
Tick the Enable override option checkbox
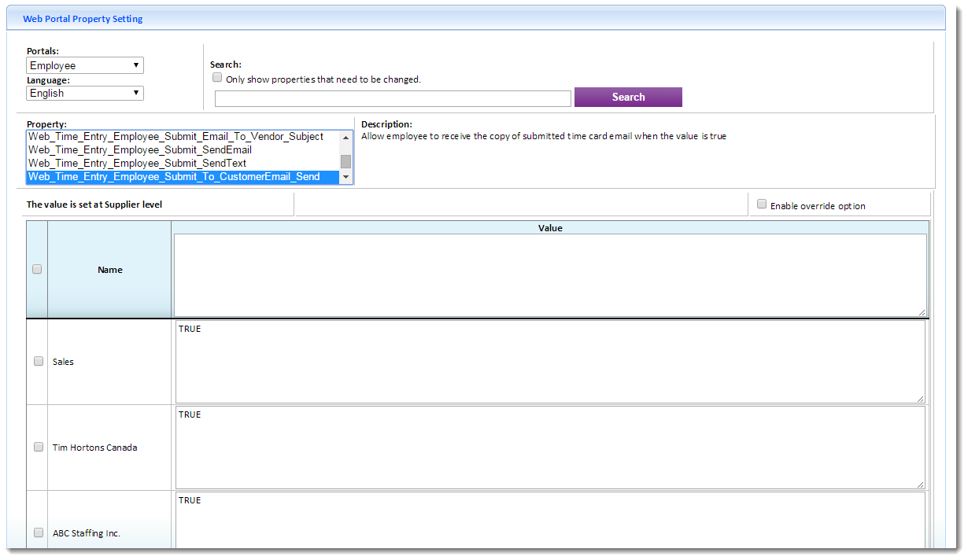(x=762, y=204)
